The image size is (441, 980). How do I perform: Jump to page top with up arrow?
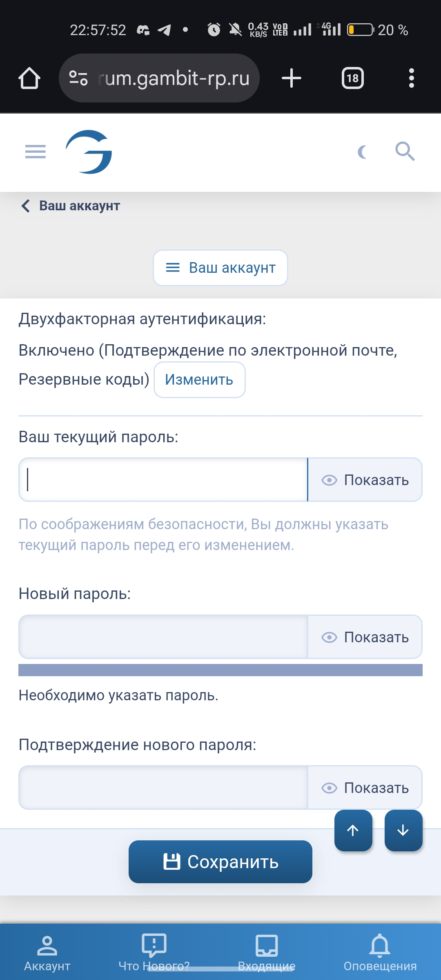tap(353, 831)
